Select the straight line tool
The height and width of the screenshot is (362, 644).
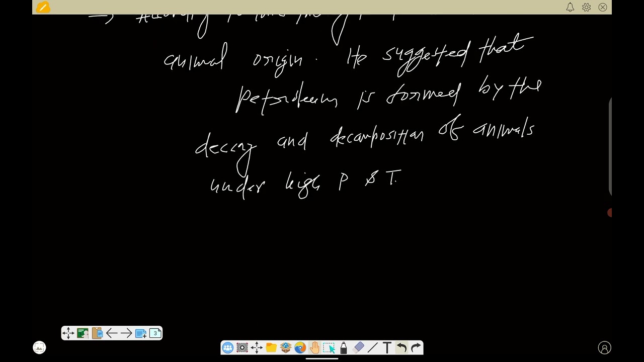coord(373,347)
